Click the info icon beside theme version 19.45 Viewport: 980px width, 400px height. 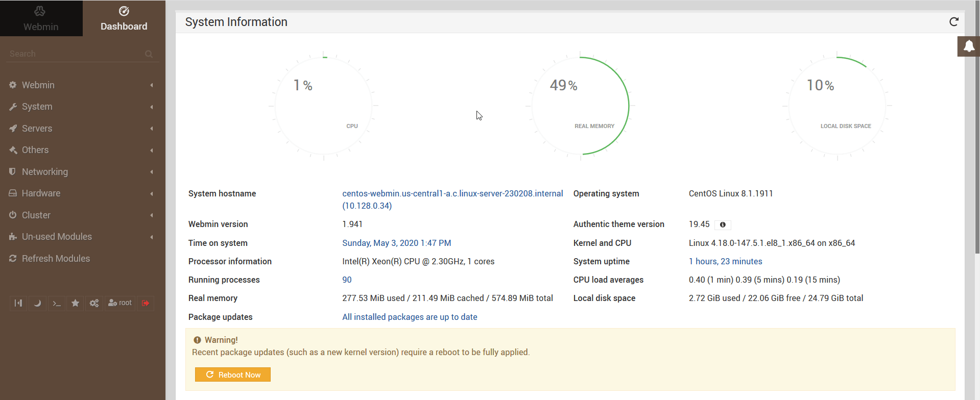[x=723, y=224]
